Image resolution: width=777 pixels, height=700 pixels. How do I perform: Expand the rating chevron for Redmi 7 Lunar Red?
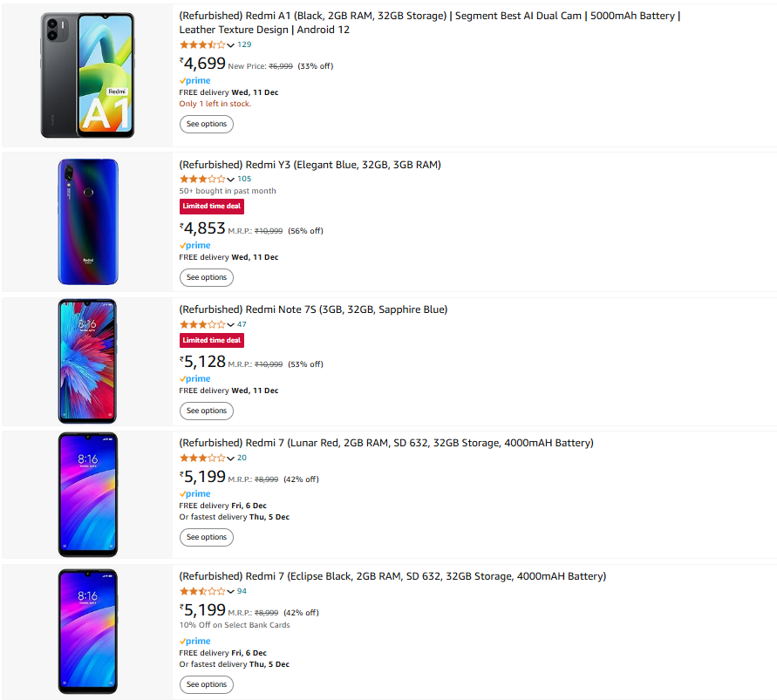(x=230, y=459)
